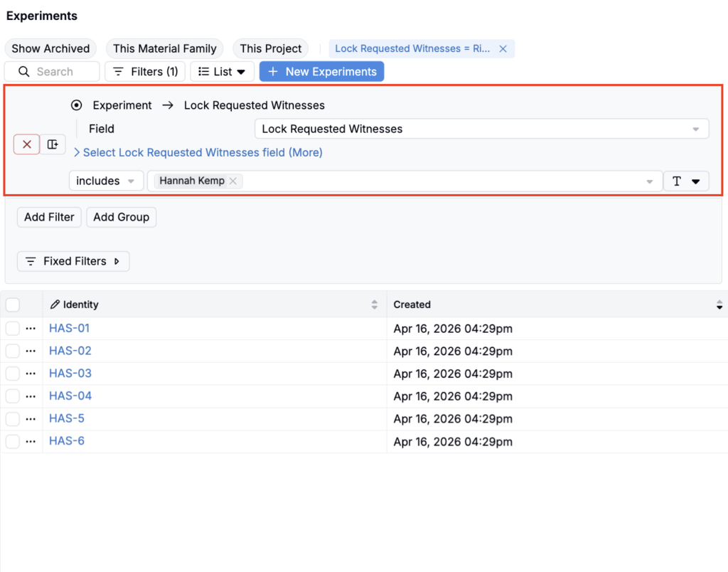Open the three-dot menu for HAS-01
Viewport: 728px width, 572px height.
click(x=31, y=329)
